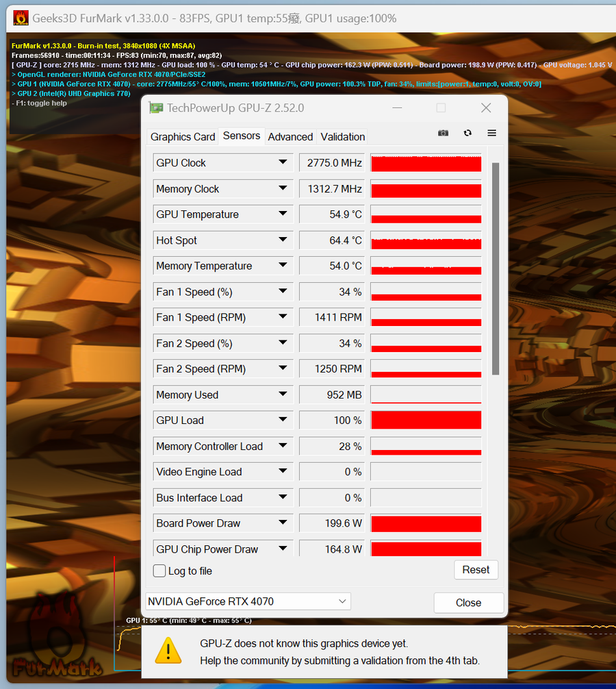Click the GPU Load red history graph
The height and width of the screenshot is (689, 616).
pyautogui.click(x=426, y=420)
